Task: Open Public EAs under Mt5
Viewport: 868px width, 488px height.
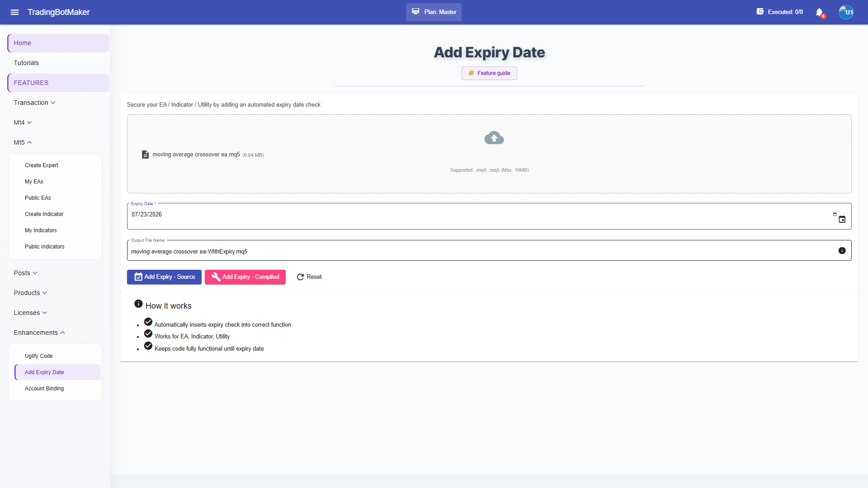Action: (x=38, y=198)
